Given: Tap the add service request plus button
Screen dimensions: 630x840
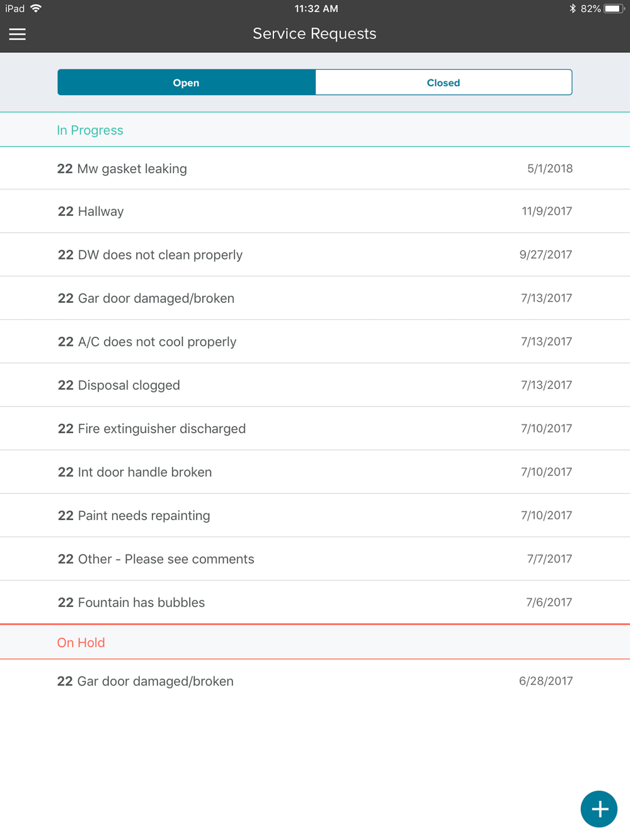Looking at the screenshot, I should point(598,809).
